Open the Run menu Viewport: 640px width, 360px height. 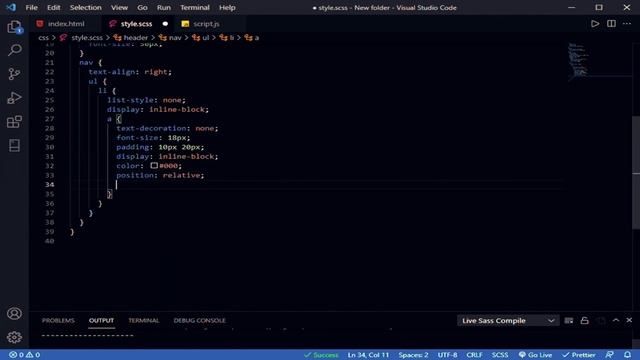point(164,7)
